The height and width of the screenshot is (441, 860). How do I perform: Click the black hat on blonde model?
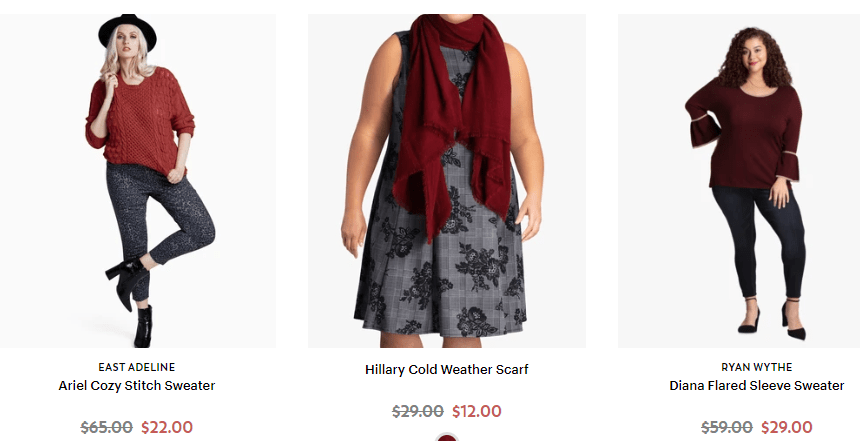pos(127,31)
